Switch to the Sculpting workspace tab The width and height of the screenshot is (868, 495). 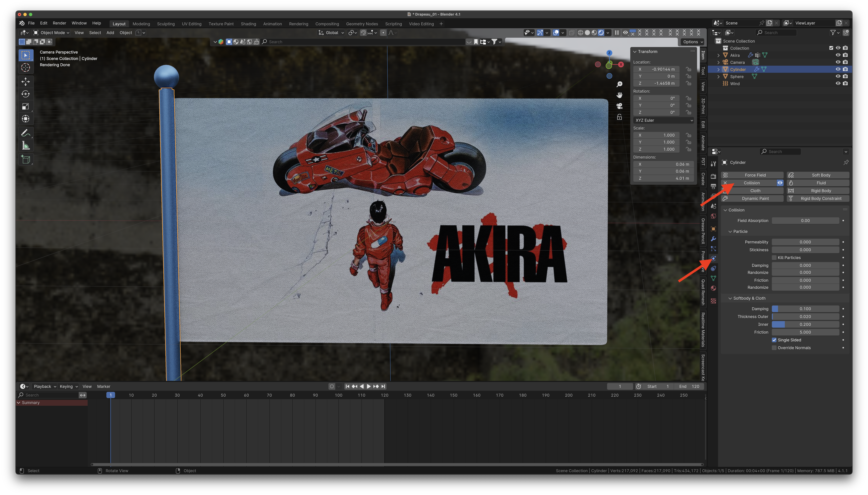tap(166, 24)
